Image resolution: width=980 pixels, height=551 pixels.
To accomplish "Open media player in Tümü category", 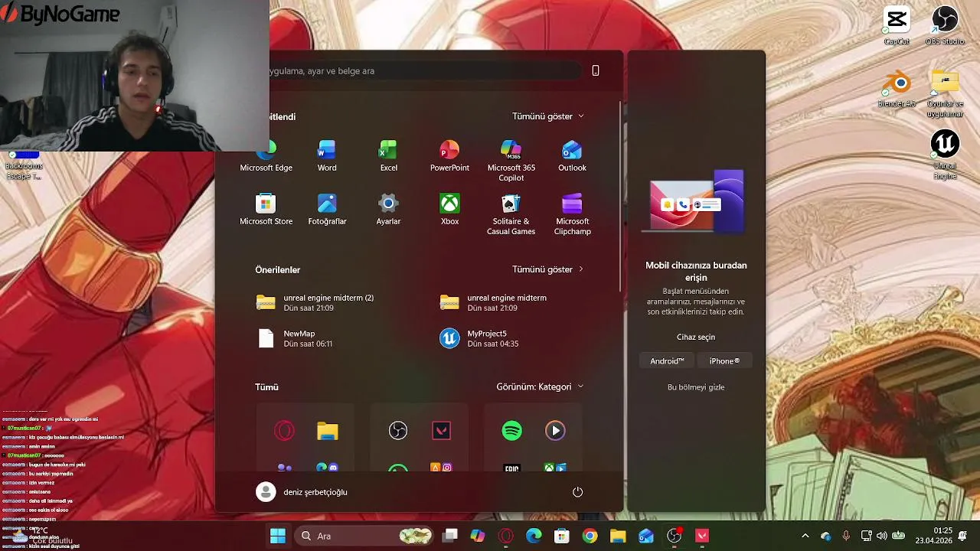I will pyautogui.click(x=556, y=431).
